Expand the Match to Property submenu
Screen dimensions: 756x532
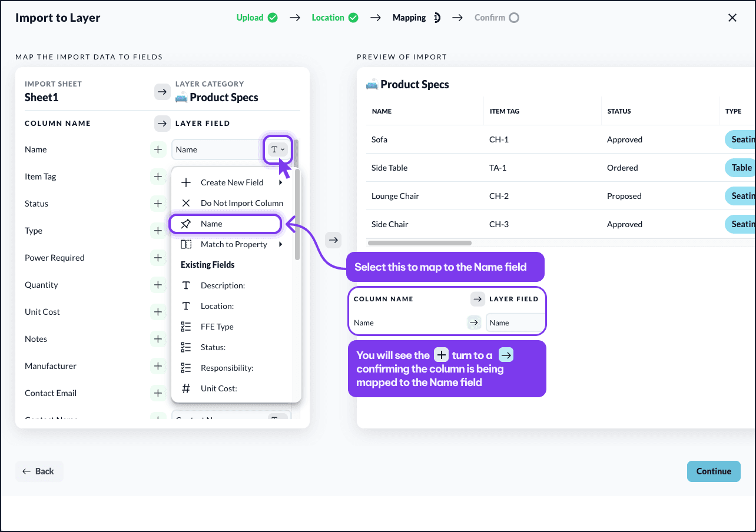(x=233, y=244)
